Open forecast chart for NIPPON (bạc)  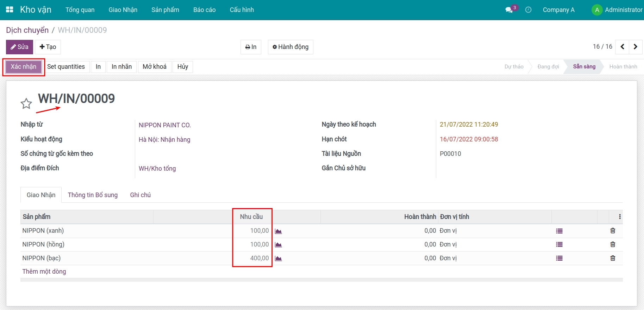point(278,259)
